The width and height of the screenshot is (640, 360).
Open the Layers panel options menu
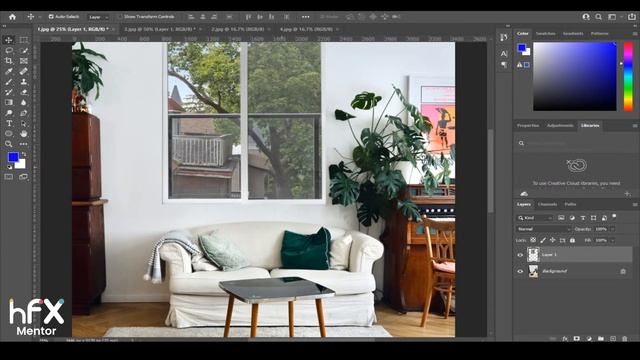click(635, 204)
